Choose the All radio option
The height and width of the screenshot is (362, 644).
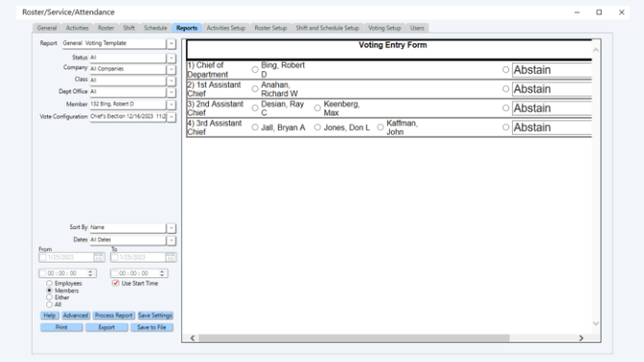tap(49, 304)
